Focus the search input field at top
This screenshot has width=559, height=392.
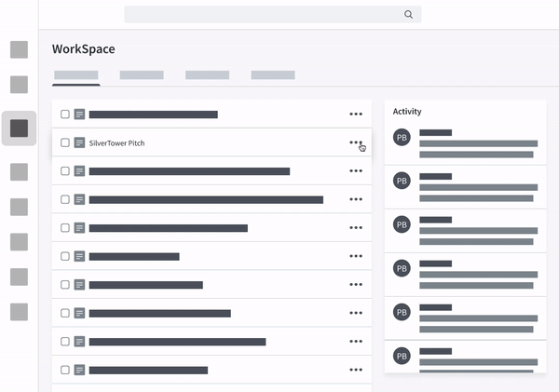coord(273,14)
